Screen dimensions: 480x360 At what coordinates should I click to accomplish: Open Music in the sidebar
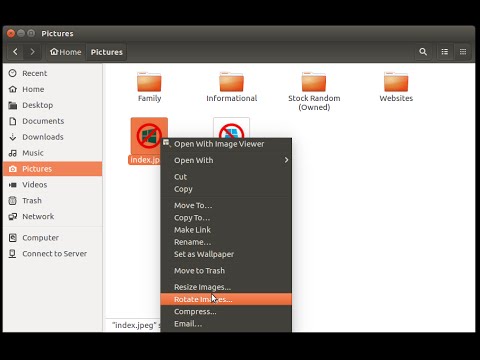coord(53,153)
